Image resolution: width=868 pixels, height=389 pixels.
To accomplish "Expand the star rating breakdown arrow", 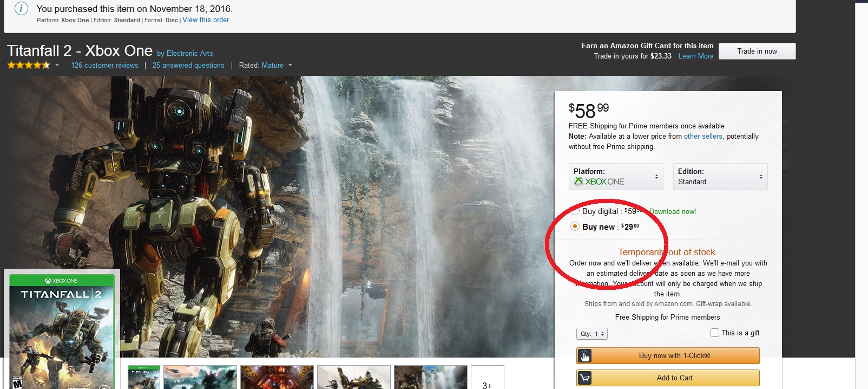I will (x=57, y=65).
